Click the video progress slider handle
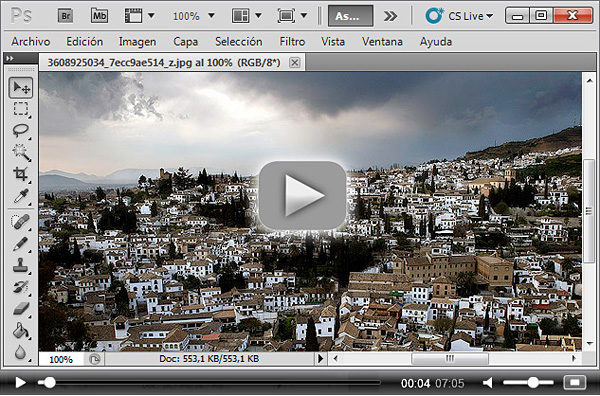Screen dimensions: 600x396 tap(49, 382)
